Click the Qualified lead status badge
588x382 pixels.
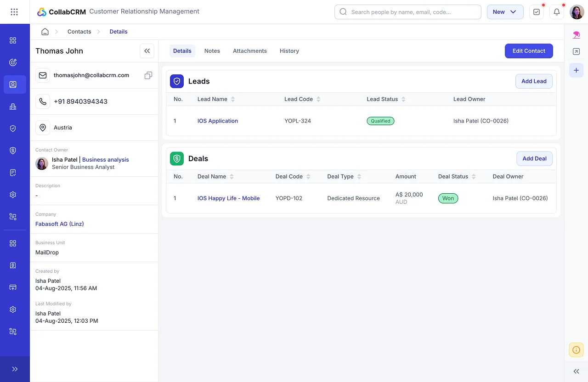click(380, 121)
